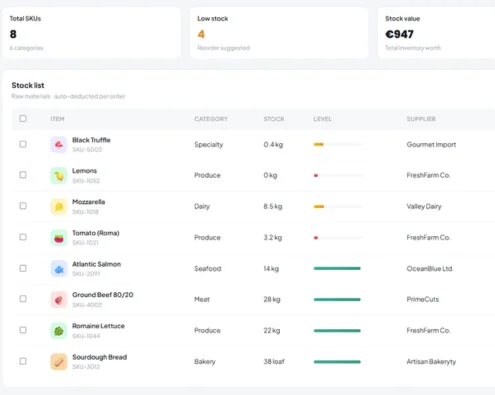The height and width of the screenshot is (395, 495).
Task: Check the Black Truffle row checkbox
Action: pos(23,144)
